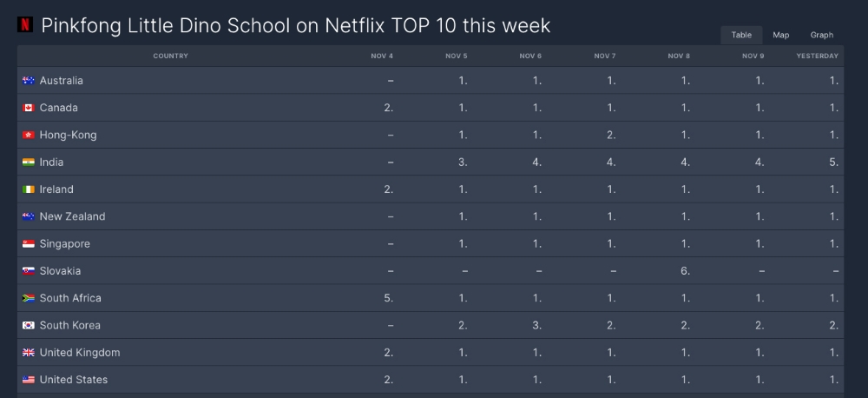
Task: Click the Australia flag icon
Action: 28,81
